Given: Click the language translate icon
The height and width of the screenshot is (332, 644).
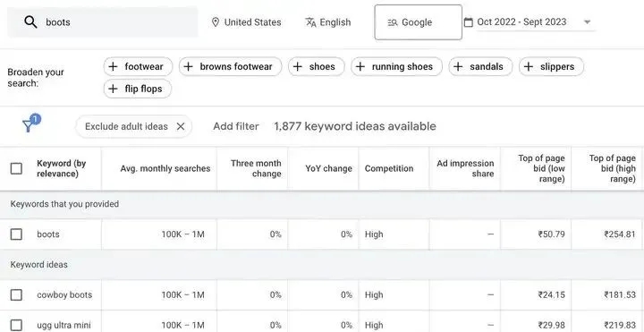Looking at the screenshot, I should (310, 22).
